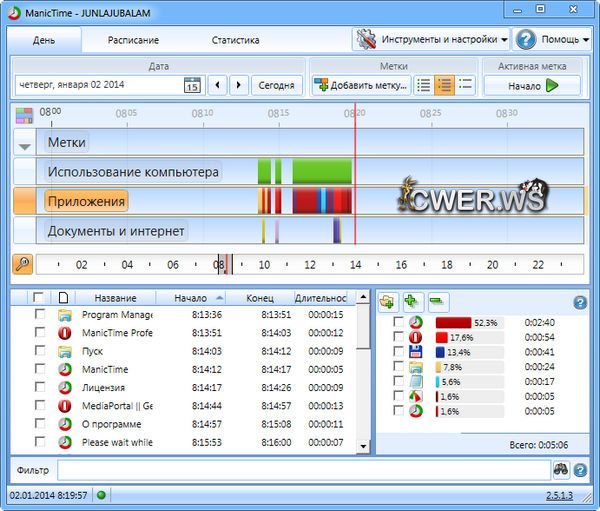
Task: Click the document column header icon
Action: 64,297
